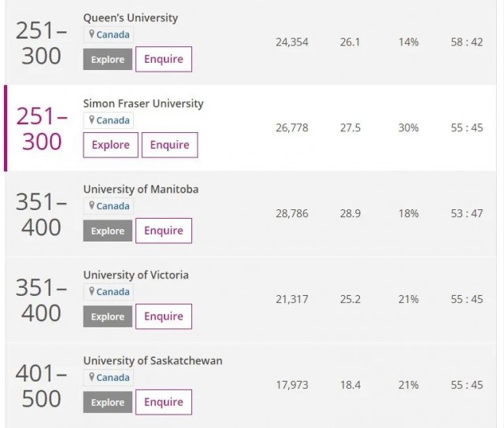Open the University of Manitoba name link

pos(141,189)
